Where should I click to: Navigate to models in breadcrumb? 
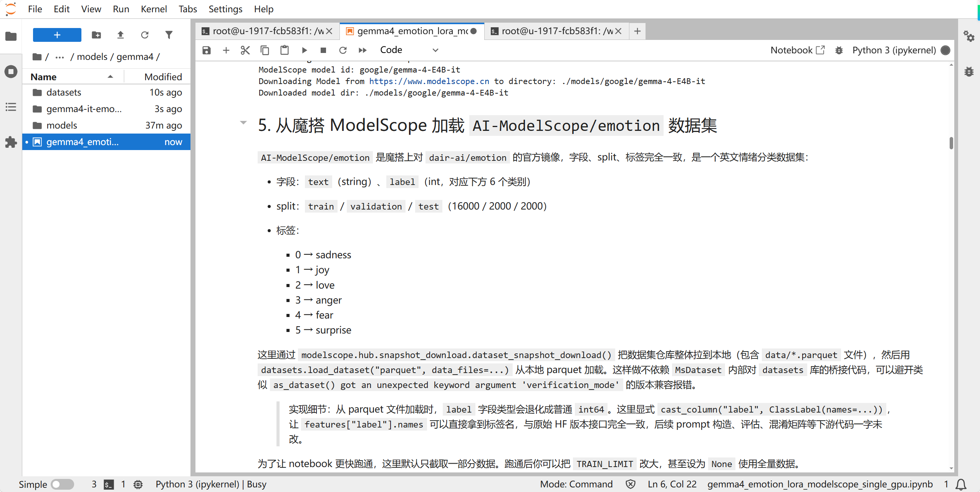(92, 57)
